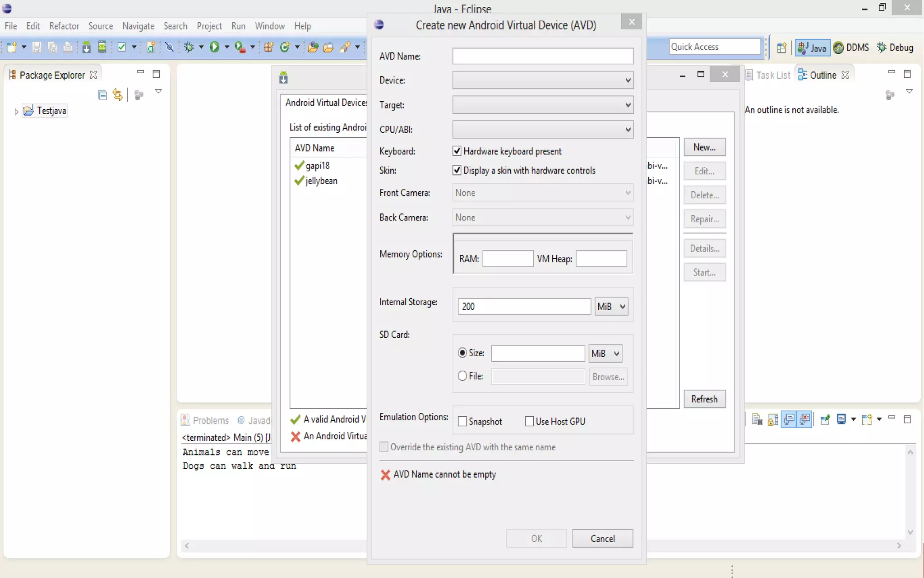Click the New... button in AVD Manager
Viewport: 924px width, 578px height.
click(x=705, y=147)
